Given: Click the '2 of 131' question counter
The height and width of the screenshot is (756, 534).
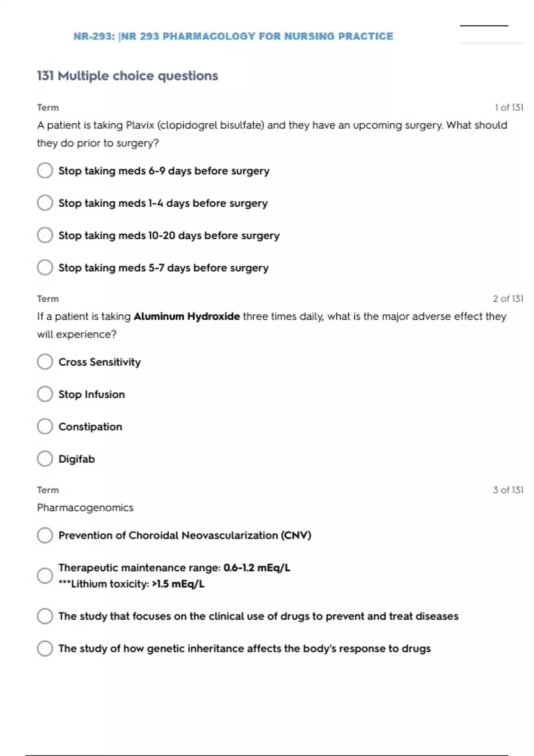Looking at the screenshot, I should (508, 299).
